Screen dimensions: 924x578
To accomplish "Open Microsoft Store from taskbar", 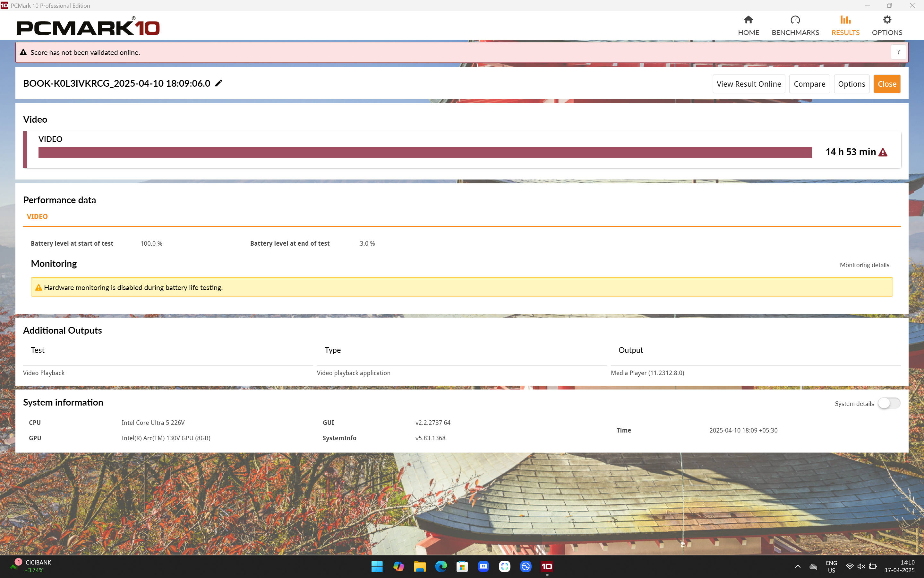I will [x=462, y=566].
